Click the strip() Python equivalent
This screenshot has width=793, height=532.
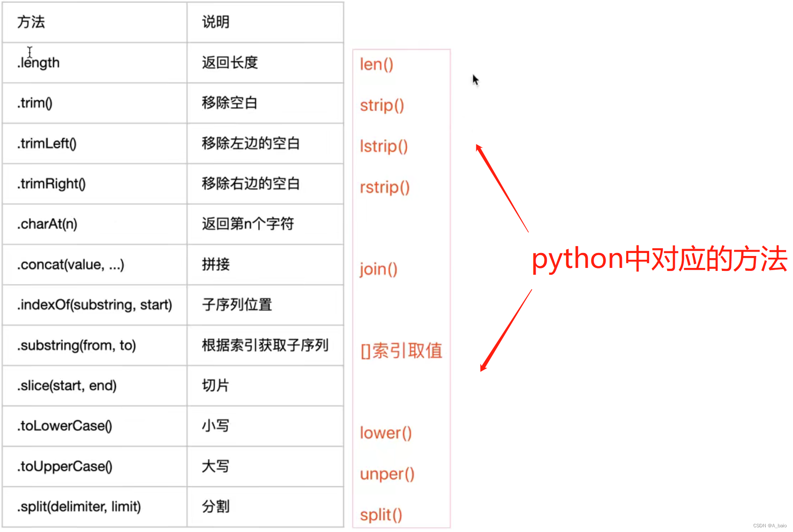(x=382, y=106)
